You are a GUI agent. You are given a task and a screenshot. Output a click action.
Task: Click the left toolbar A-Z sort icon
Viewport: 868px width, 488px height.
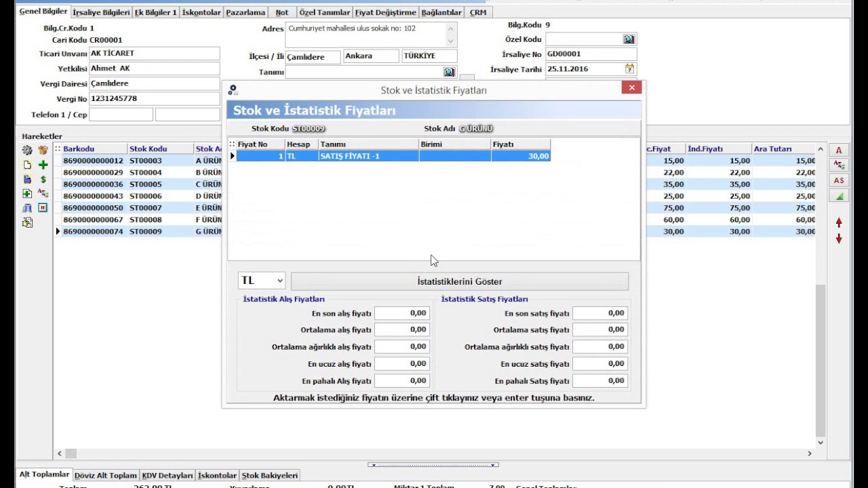click(x=43, y=193)
